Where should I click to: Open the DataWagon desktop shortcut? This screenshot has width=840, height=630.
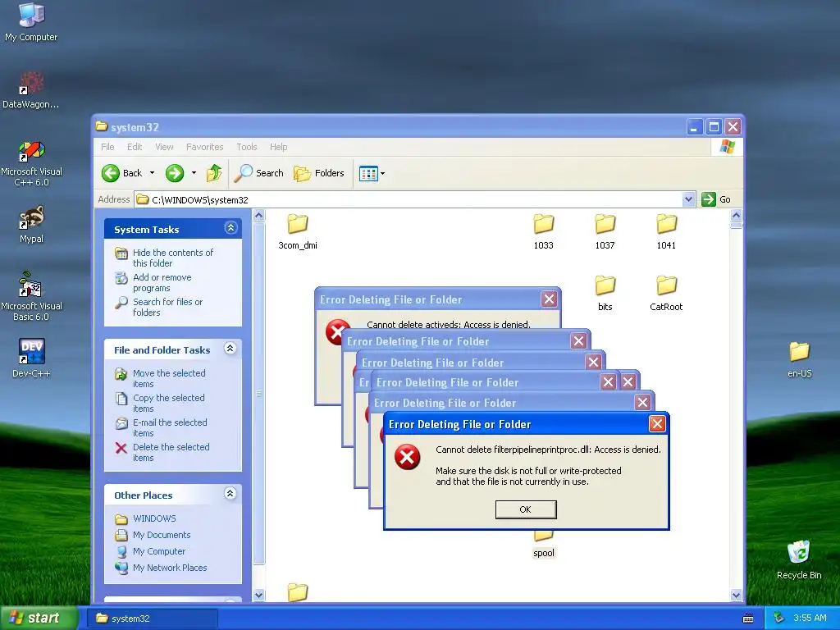coord(31,89)
